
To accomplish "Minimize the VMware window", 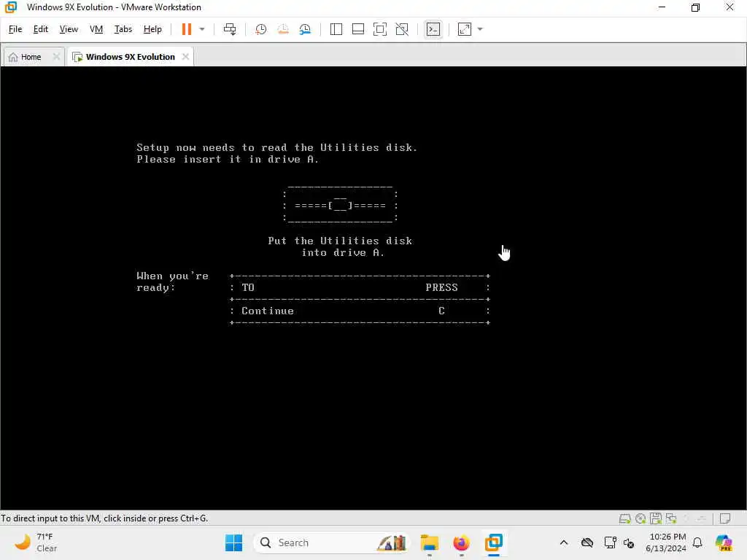I will 662,7.
